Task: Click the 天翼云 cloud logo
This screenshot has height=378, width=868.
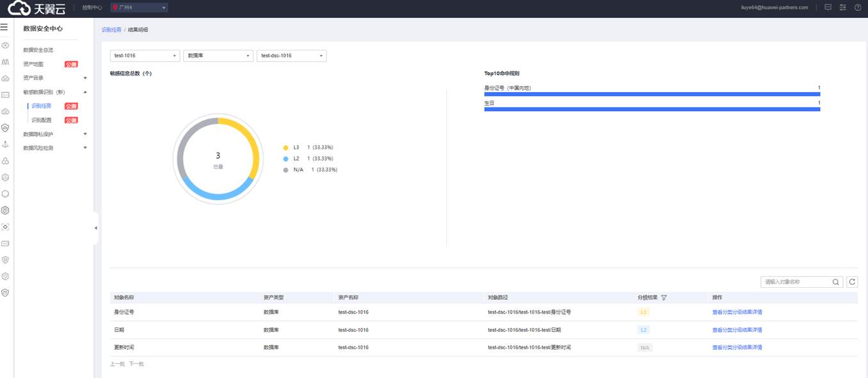Action: (36, 8)
